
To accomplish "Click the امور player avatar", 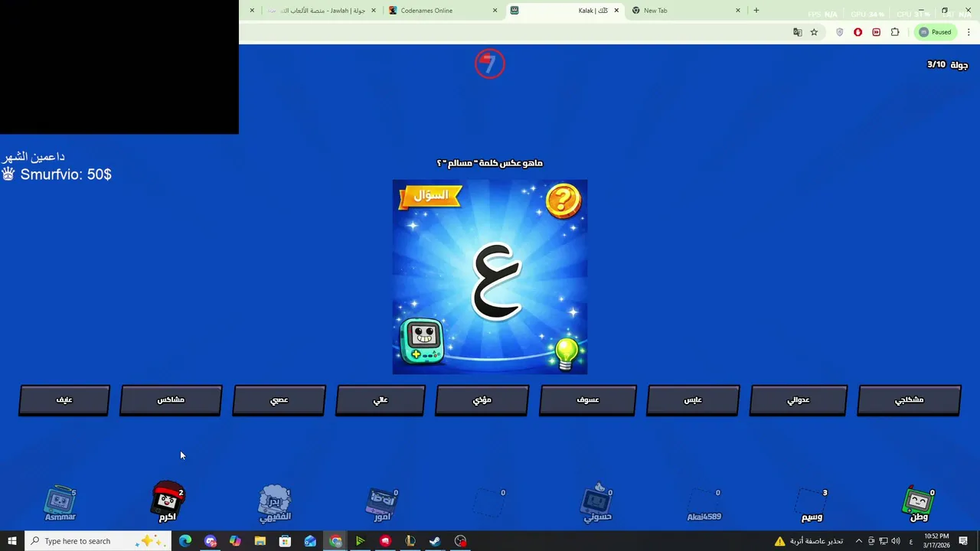I will pyautogui.click(x=383, y=504).
